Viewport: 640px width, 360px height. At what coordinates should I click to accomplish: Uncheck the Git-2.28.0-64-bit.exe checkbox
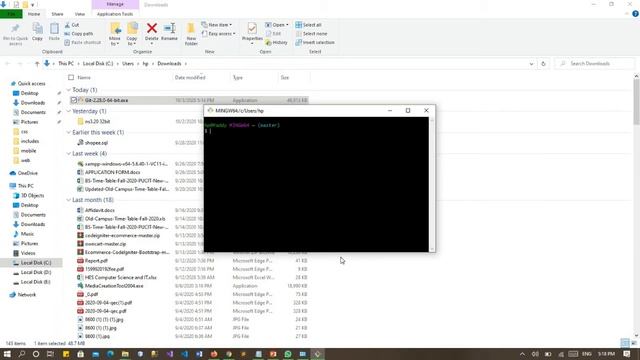pos(74,100)
